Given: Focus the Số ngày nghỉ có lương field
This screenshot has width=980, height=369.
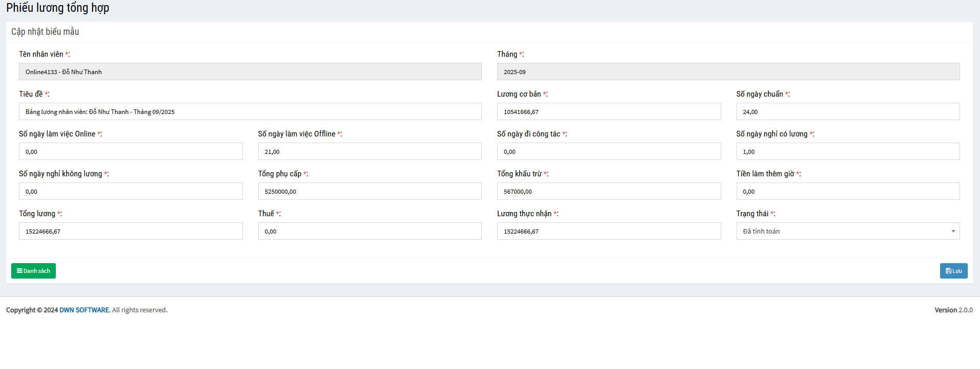Looking at the screenshot, I should coord(848,151).
